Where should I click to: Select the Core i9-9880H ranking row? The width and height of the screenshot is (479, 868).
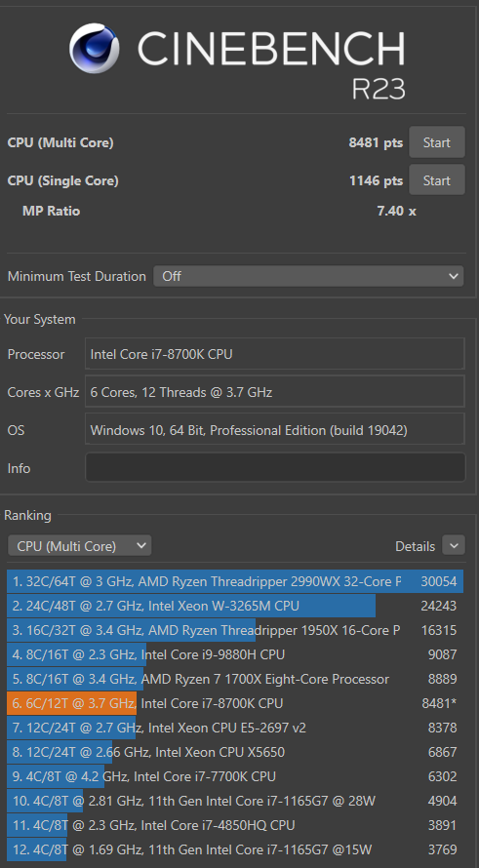coord(235,654)
